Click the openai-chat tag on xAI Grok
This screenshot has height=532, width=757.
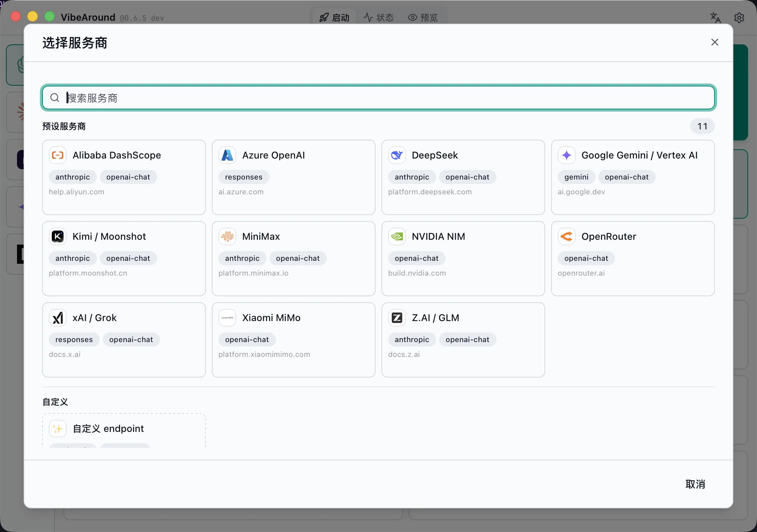(131, 340)
